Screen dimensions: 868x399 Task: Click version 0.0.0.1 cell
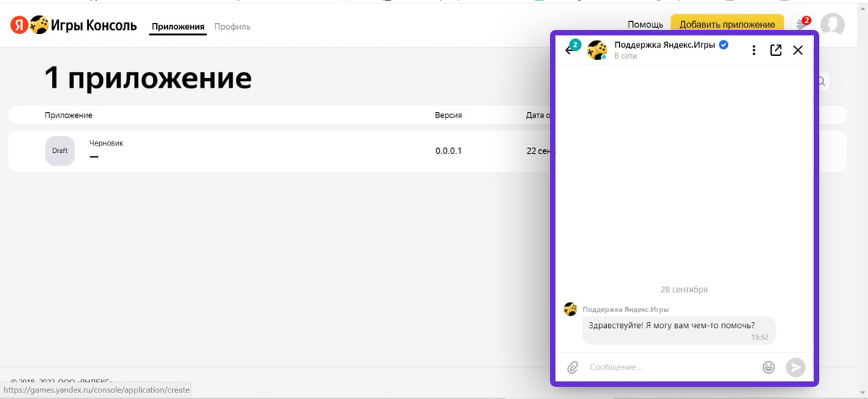coord(448,151)
